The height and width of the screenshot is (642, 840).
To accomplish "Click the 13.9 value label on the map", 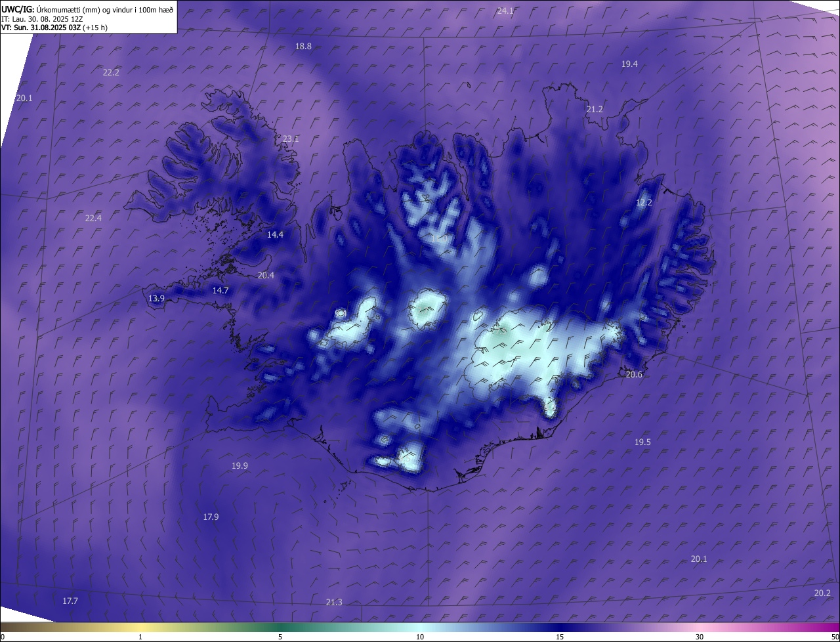I will pyautogui.click(x=156, y=299).
